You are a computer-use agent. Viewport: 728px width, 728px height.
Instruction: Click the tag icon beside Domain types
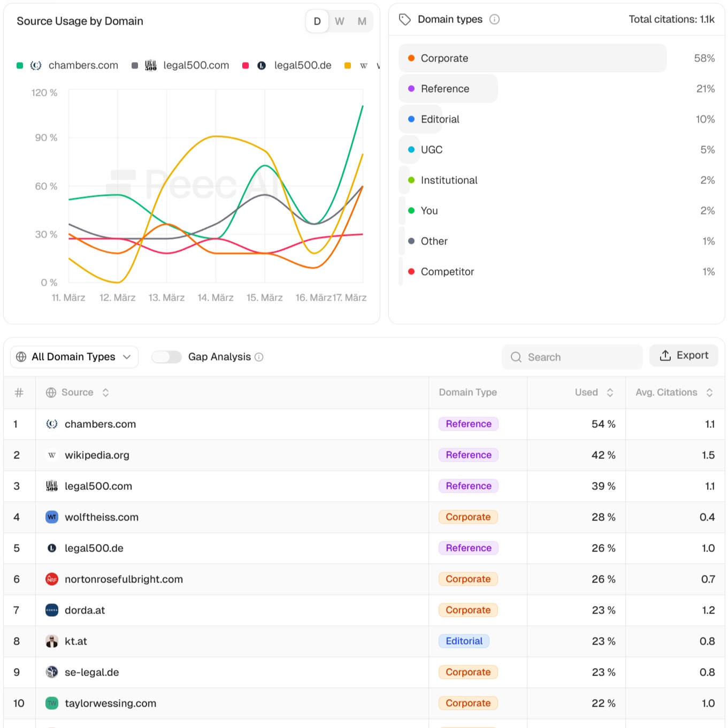(x=404, y=19)
